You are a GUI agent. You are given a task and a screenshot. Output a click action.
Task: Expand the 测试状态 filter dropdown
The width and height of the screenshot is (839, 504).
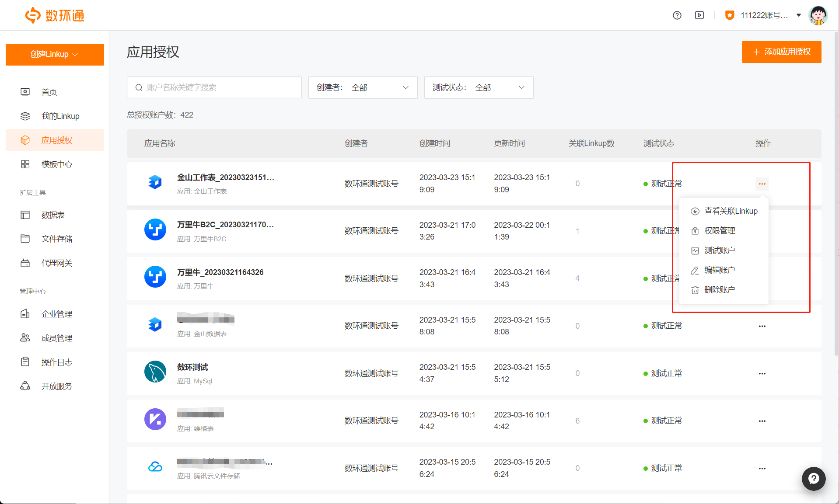(479, 87)
